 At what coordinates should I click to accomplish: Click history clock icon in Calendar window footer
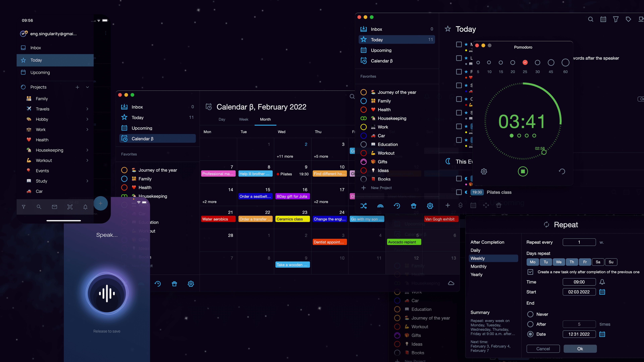(x=157, y=284)
